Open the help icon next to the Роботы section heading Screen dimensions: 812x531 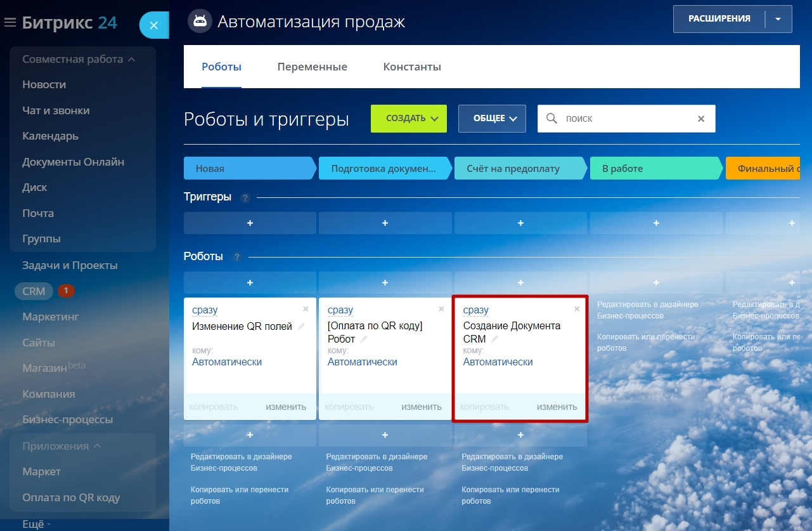[x=237, y=257]
